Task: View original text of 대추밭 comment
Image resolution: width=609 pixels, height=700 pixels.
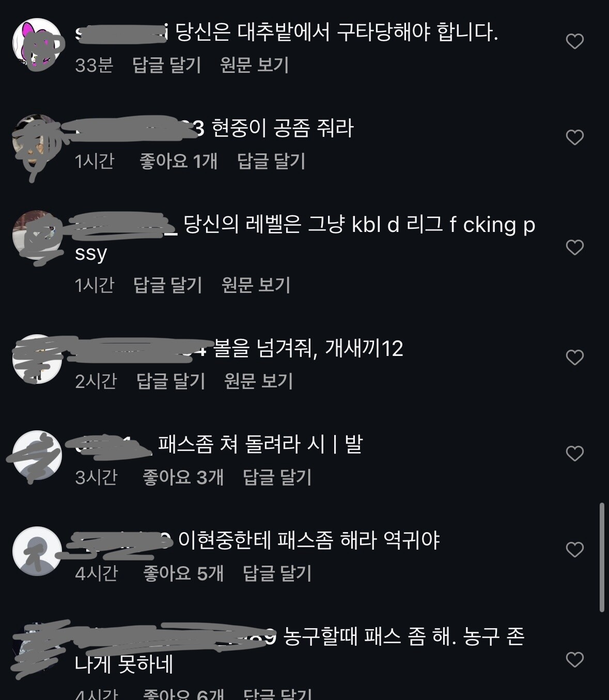Action: (x=254, y=65)
